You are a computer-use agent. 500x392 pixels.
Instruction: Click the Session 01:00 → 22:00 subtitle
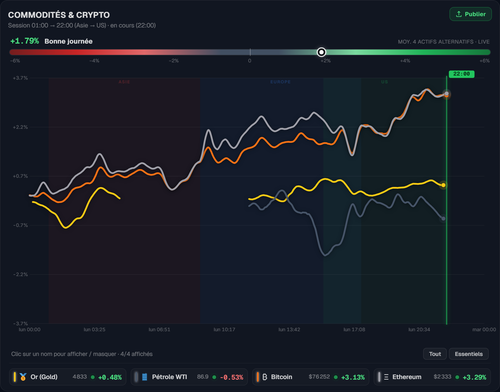click(82, 25)
